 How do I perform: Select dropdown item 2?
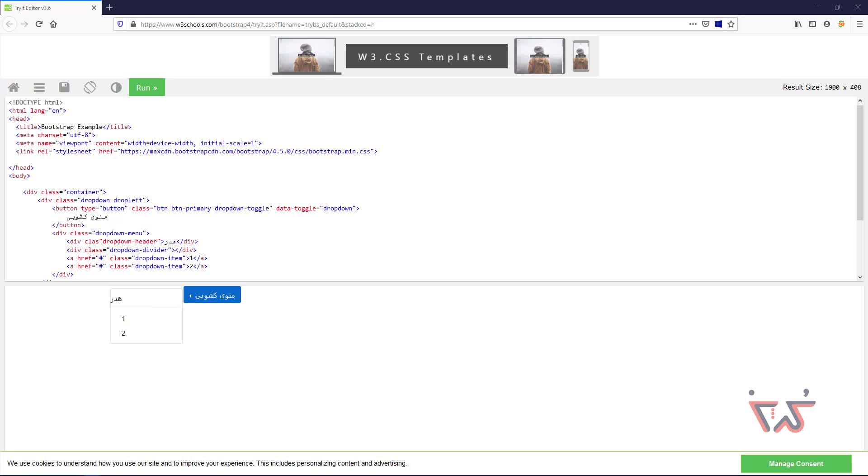[x=123, y=333]
